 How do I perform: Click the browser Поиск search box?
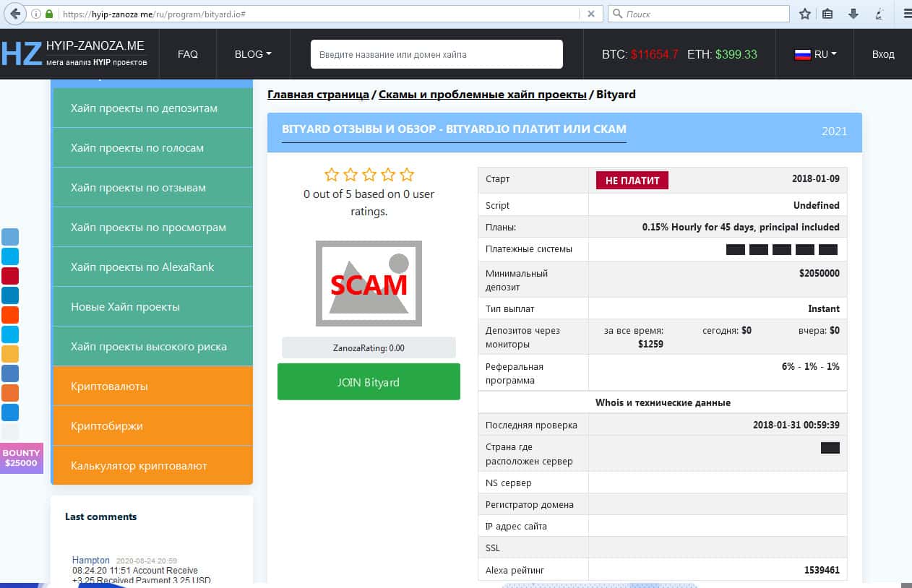(699, 14)
